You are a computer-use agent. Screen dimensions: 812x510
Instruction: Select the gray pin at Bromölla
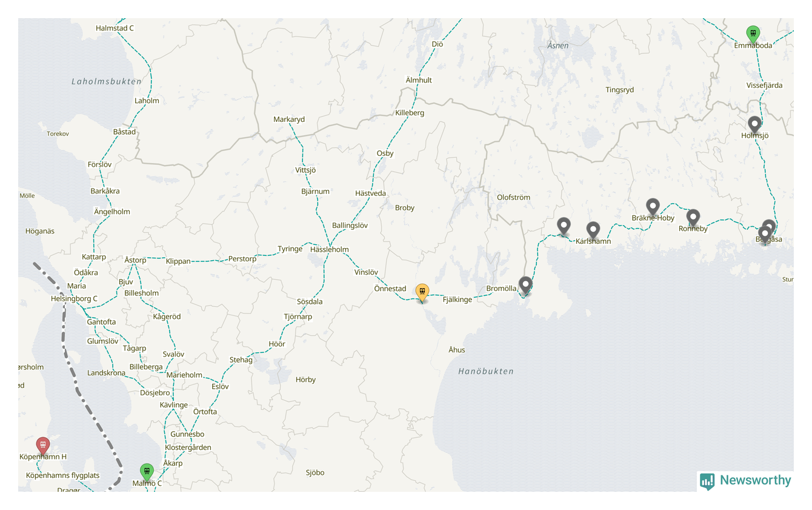point(525,286)
